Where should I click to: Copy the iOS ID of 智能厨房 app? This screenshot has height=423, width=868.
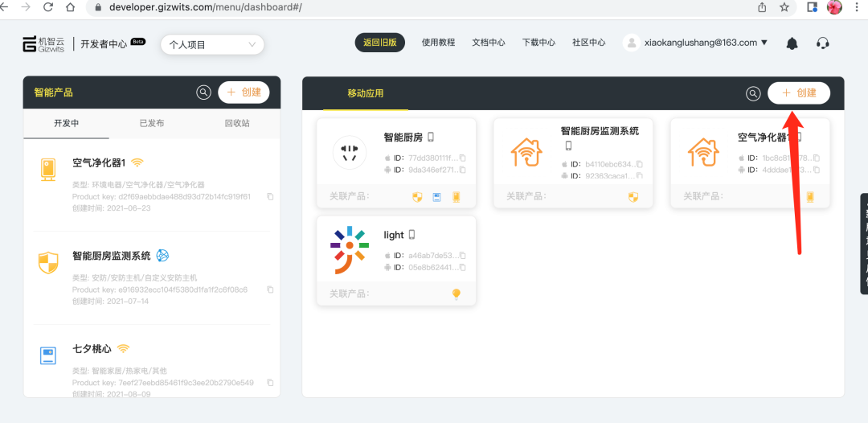point(462,158)
